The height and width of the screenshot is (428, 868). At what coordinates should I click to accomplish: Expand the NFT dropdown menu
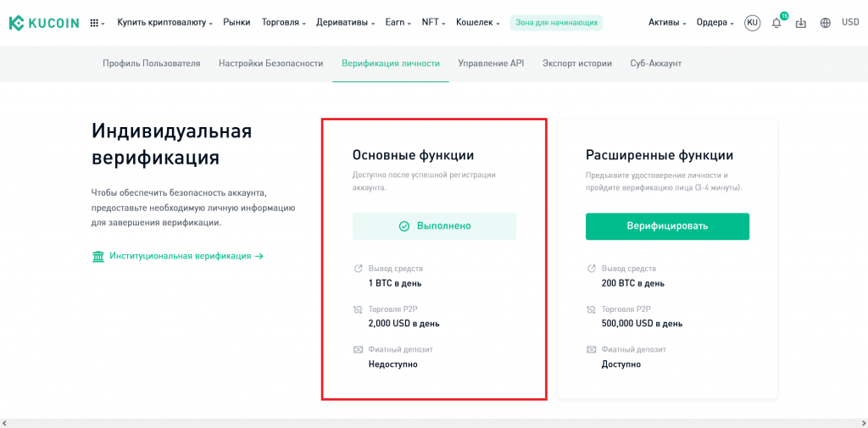(x=433, y=23)
